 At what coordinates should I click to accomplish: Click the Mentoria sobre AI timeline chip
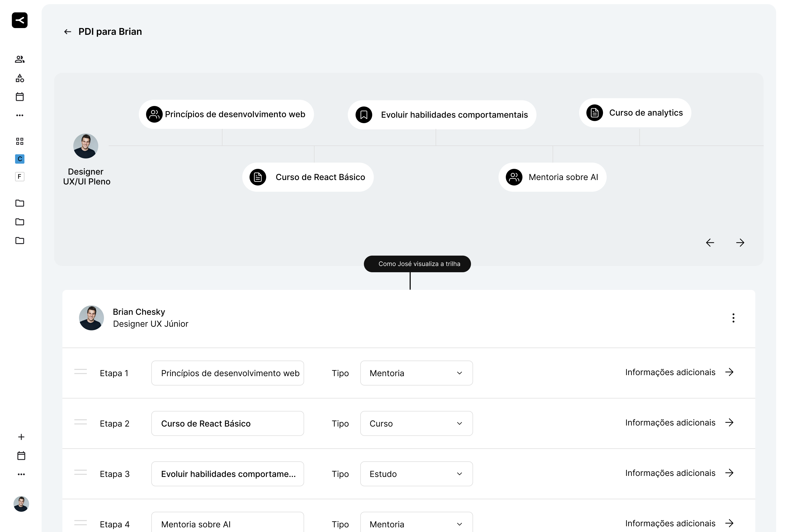[552, 177]
